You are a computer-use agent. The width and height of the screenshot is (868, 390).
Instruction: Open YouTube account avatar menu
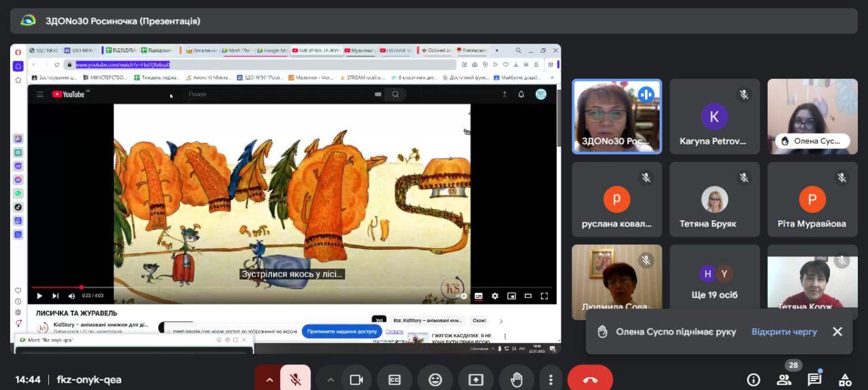(x=540, y=94)
